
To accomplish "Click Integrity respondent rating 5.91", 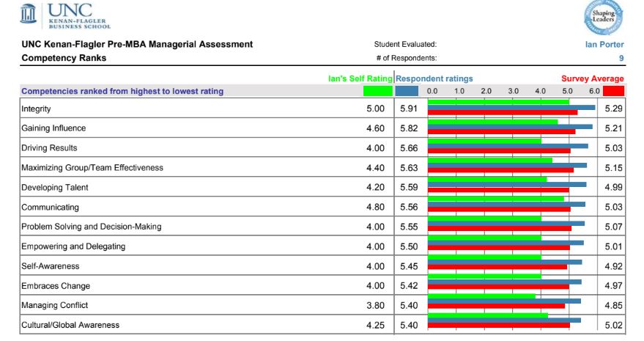I will coord(409,109).
